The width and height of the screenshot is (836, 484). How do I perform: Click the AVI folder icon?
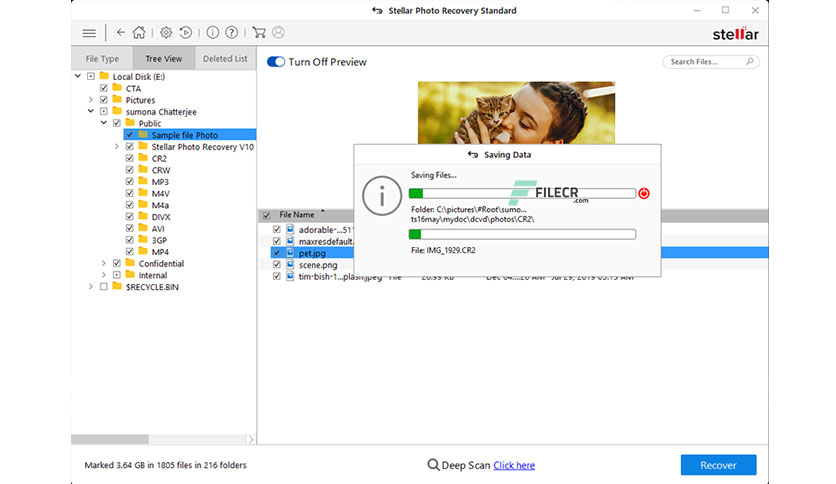click(x=143, y=228)
